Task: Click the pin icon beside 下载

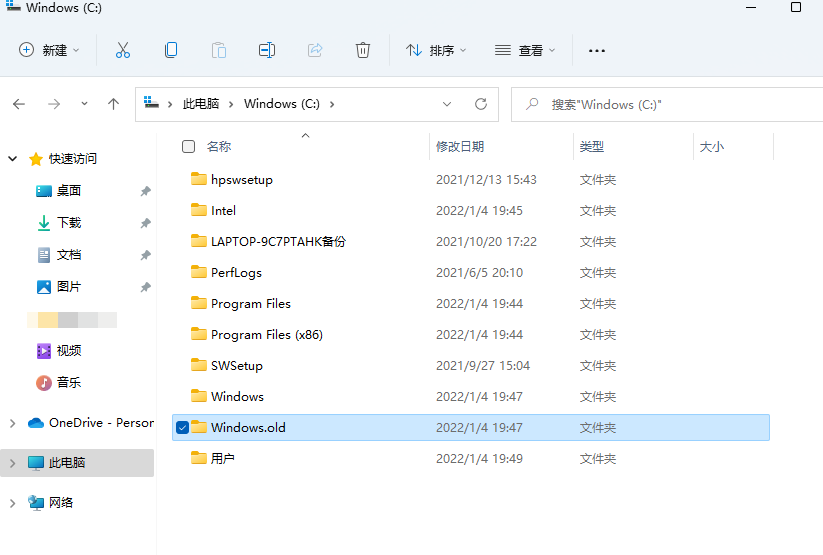Action: 145,223
